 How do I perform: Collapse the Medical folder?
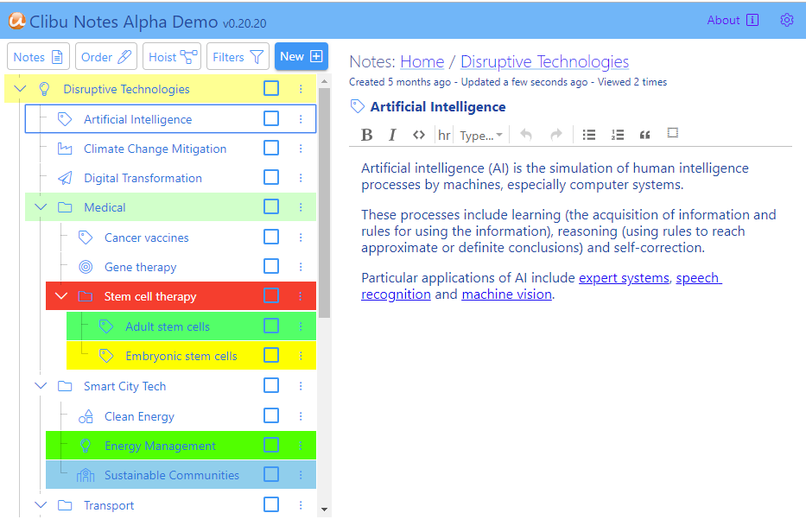click(41, 207)
